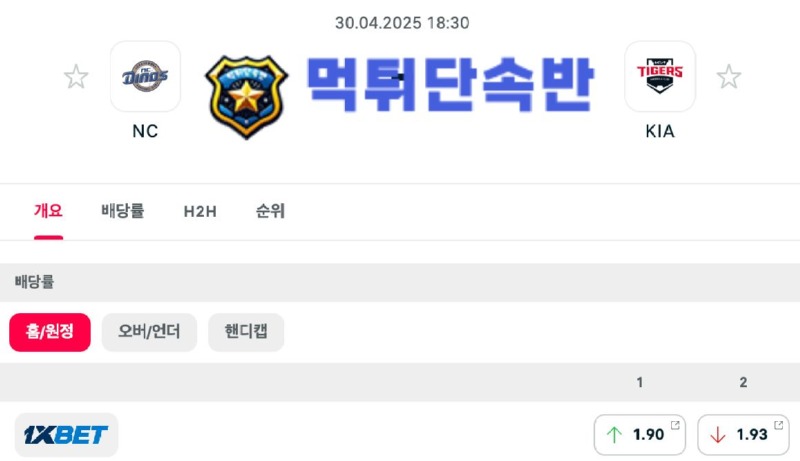The width and height of the screenshot is (800, 461).
Task: Open the 순위 tab
Action: pos(270,211)
